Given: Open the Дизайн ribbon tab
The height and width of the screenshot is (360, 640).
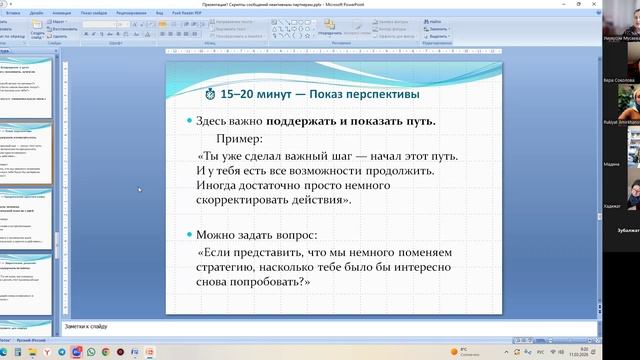Looking at the screenshot, I should 36,13.
